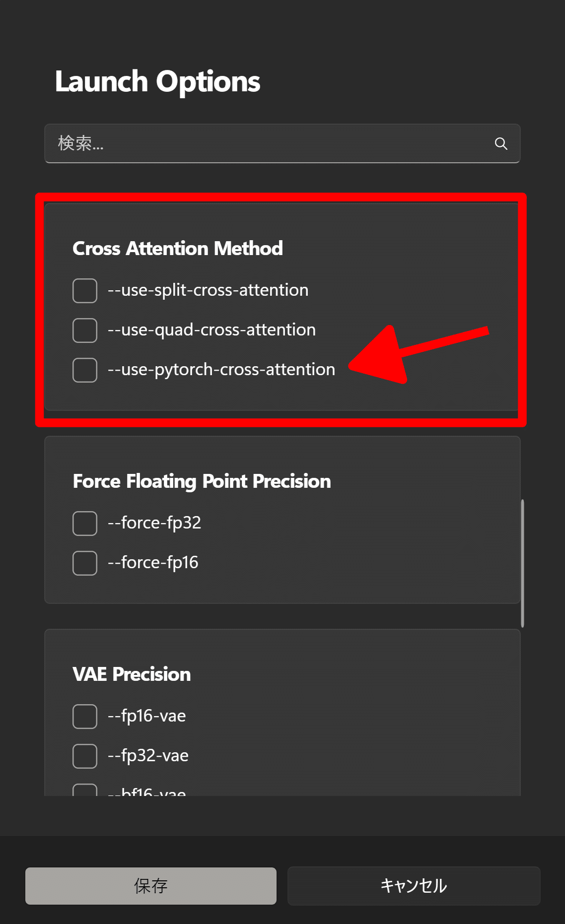Screen dimensions: 565x924
Task: Check the --fp16-vae option
Action: tap(85, 717)
